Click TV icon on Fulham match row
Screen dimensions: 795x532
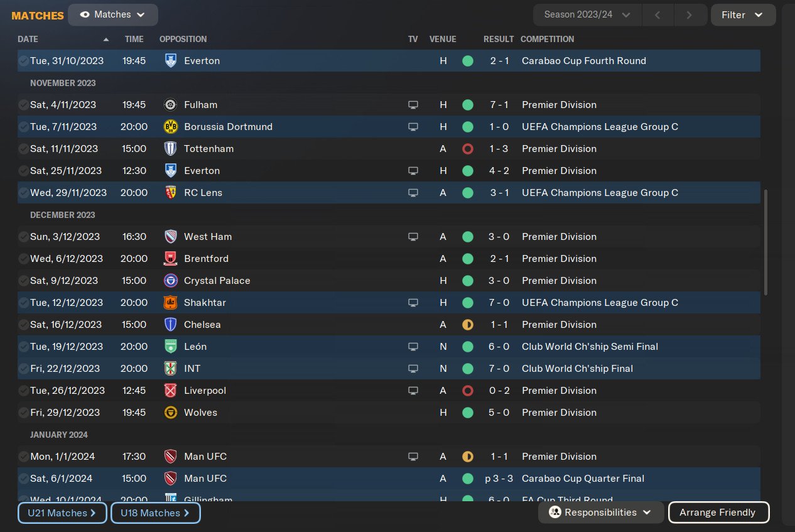413,105
